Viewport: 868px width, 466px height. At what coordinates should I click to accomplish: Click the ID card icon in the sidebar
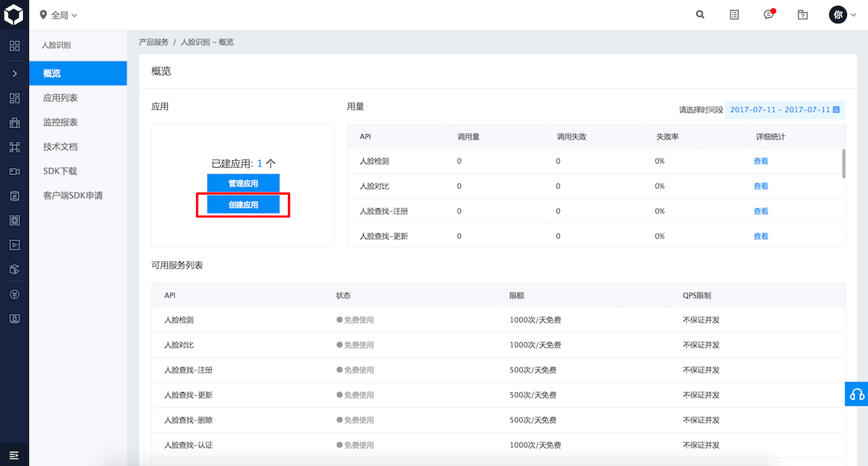[x=14, y=318]
